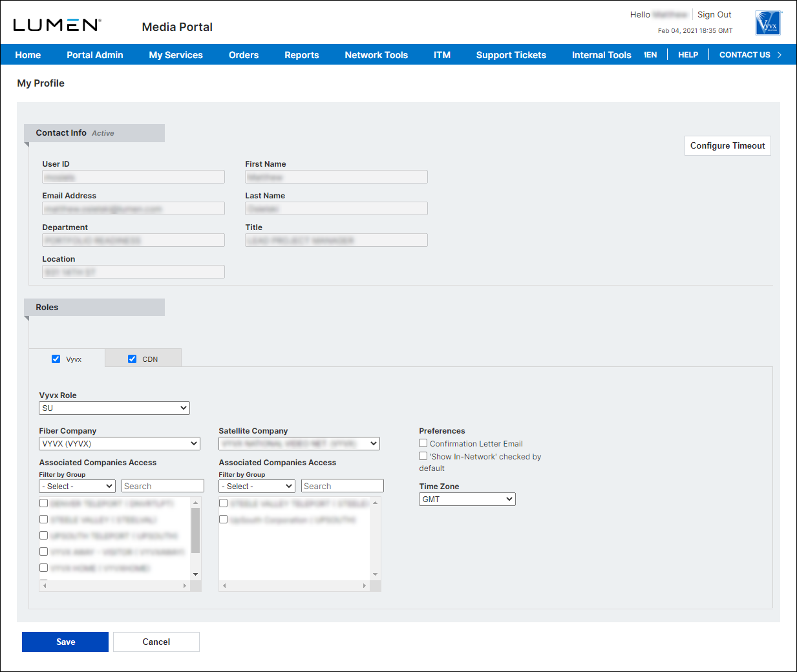797x672 pixels.
Task: Toggle the CDN role checkbox
Action: [133, 359]
